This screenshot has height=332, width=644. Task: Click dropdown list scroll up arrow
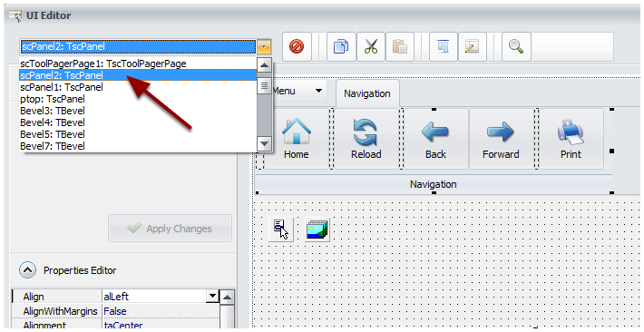pyautogui.click(x=264, y=65)
